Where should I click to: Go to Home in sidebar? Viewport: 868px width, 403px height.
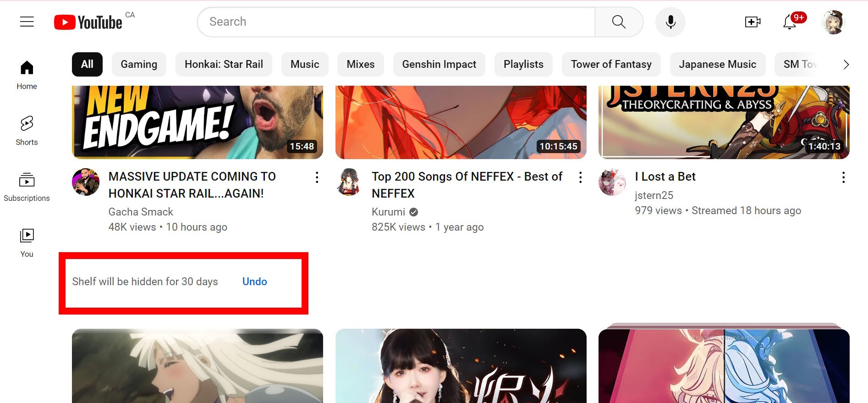click(27, 75)
